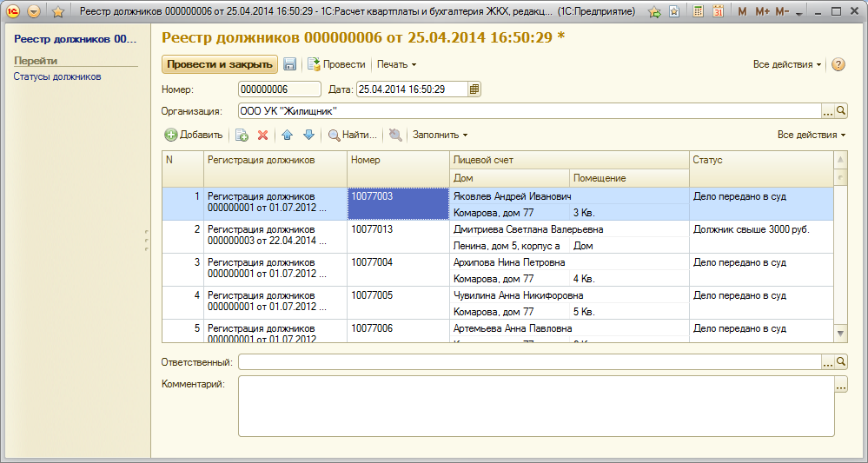Click the Провести toolbar button
868x463 pixels.
click(x=336, y=65)
